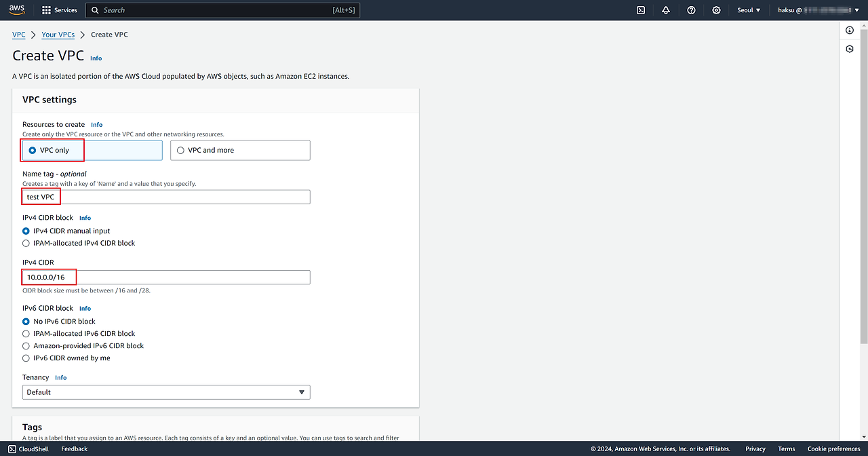Click Feedback in the footer bar
Image resolution: width=868 pixels, height=456 pixels.
click(x=74, y=449)
